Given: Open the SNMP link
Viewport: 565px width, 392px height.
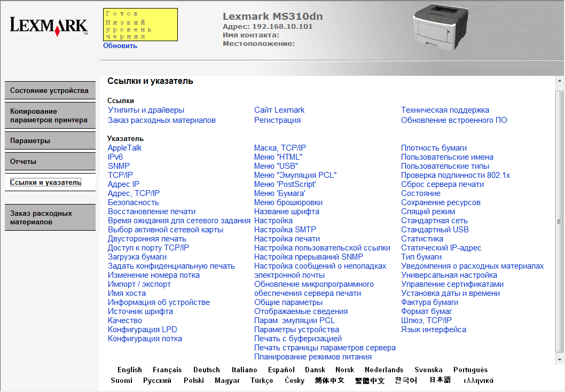Looking at the screenshot, I should 119,166.
